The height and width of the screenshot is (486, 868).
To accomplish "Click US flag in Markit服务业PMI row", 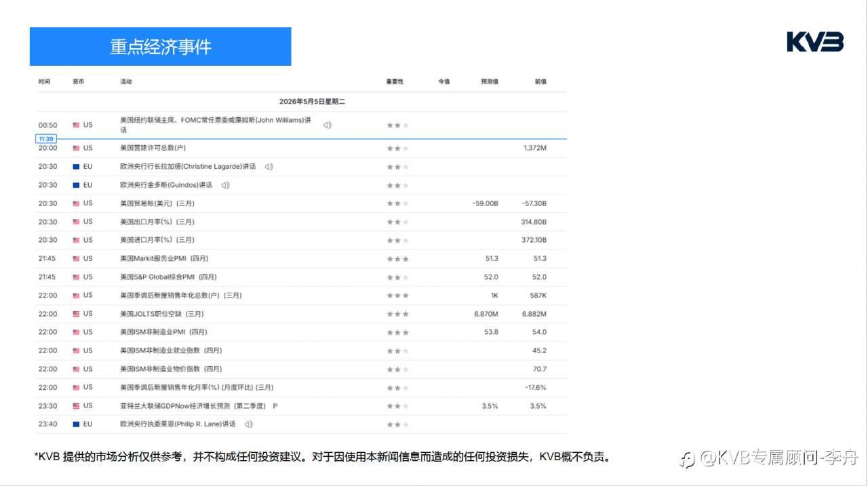I will (x=77, y=258).
